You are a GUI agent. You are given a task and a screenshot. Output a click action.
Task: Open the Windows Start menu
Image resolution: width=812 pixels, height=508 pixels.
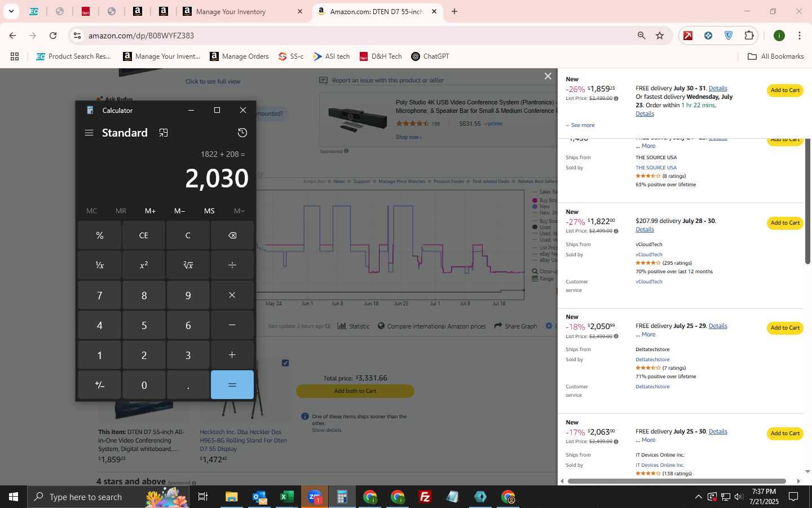[14, 497]
